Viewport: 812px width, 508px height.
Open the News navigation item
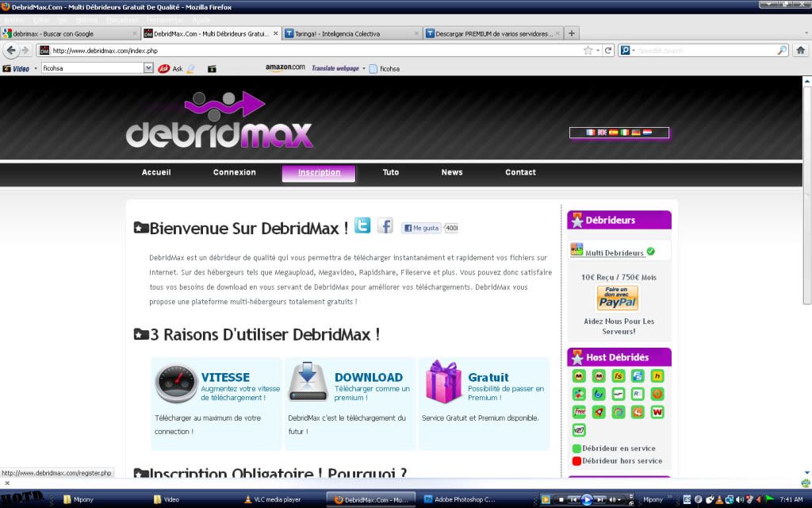[452, 172]
